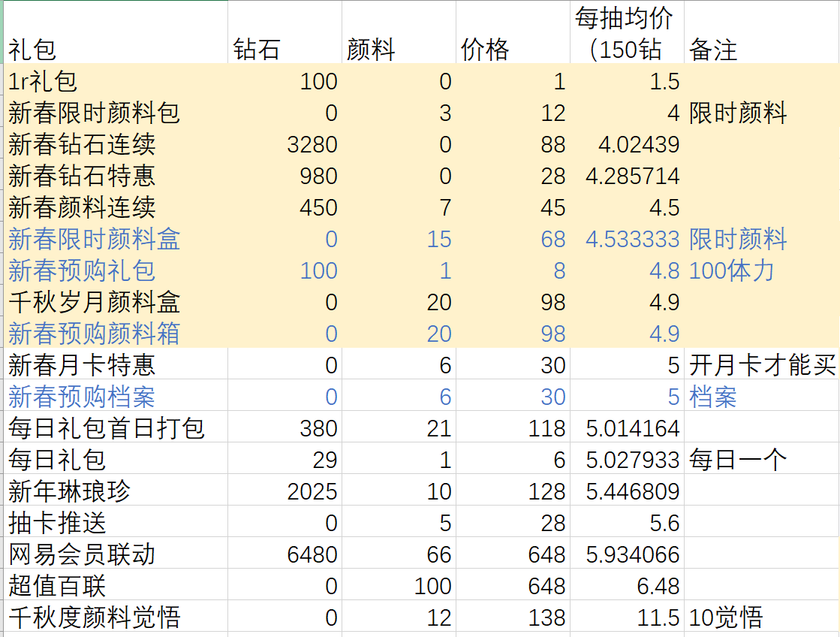Select the header cell 钻石

pos(285,32)
